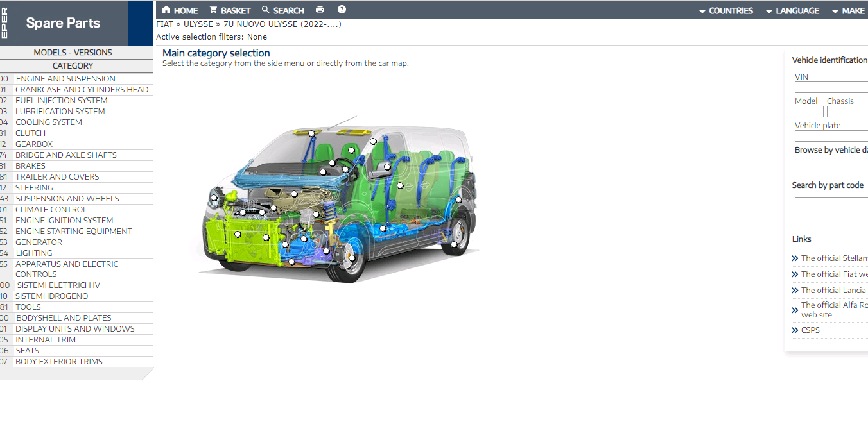
Task: Follow the CSPS link
Action: pyautogui.click(x=810, y=330)
